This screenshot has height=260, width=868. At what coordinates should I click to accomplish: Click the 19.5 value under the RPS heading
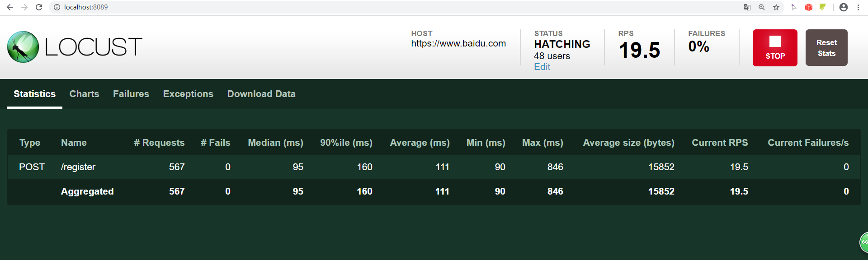tap(639, 50)
